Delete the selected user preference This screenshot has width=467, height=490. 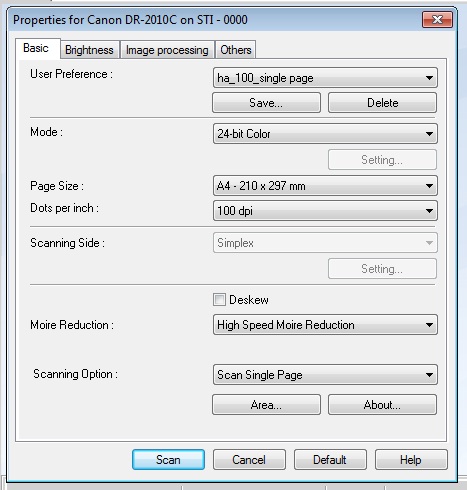382,103
